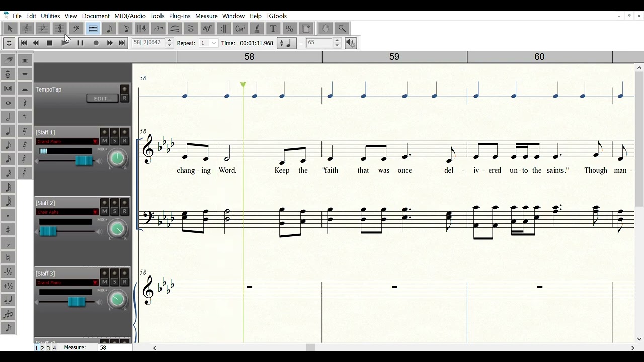Toggle TempoTap record R button
Screen dimensions: 644x362
tap(124, 98)
